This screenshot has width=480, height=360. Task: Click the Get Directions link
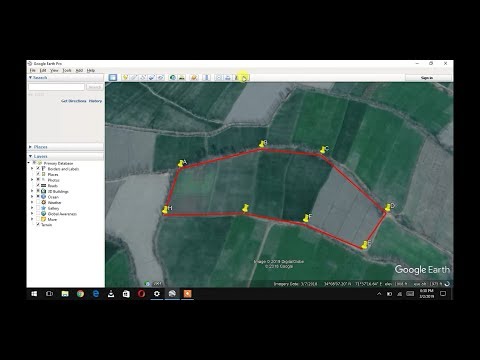coord(74,101)
